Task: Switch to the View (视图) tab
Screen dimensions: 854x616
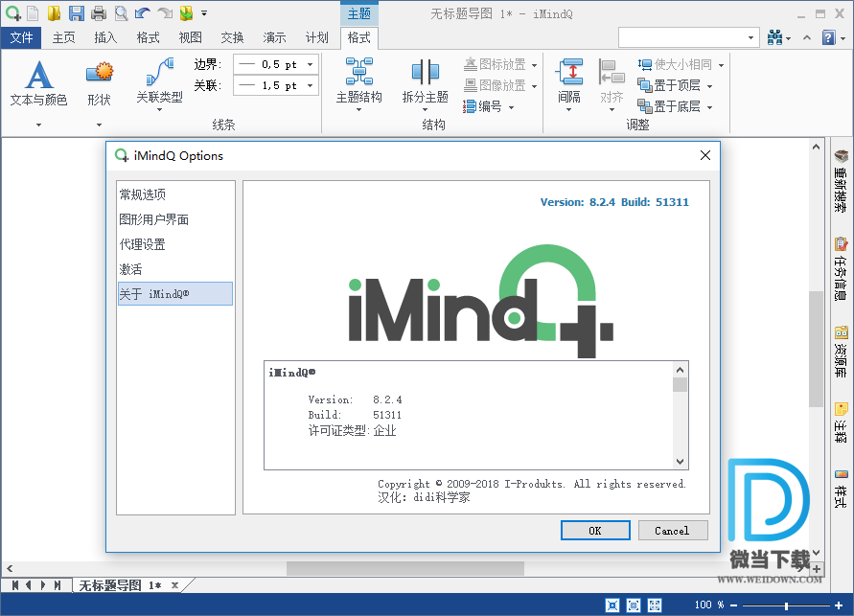Action: click(190, 37)
